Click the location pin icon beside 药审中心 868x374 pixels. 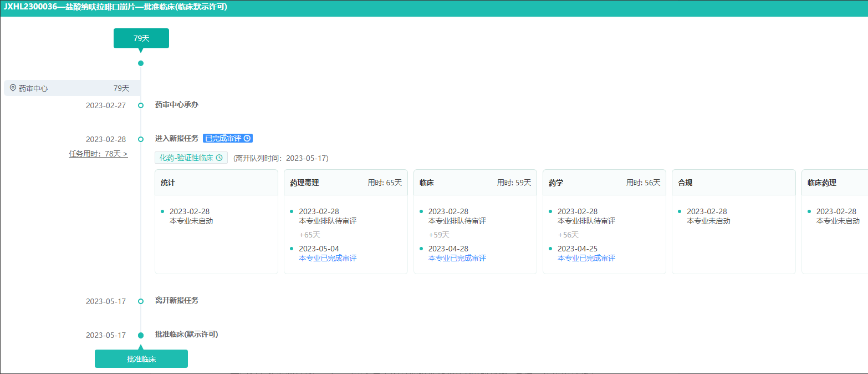pos(13,88)
